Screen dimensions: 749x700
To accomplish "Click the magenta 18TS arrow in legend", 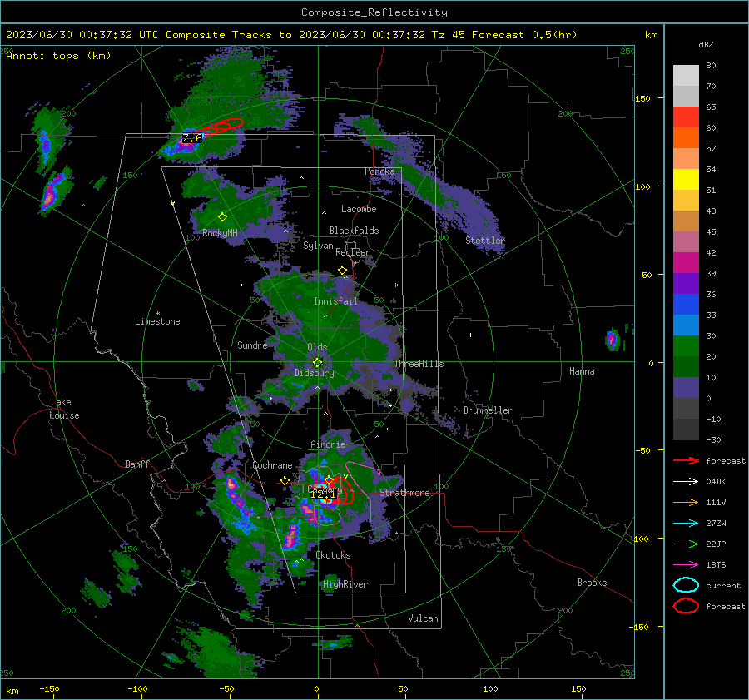I will (x=686, y=565).
